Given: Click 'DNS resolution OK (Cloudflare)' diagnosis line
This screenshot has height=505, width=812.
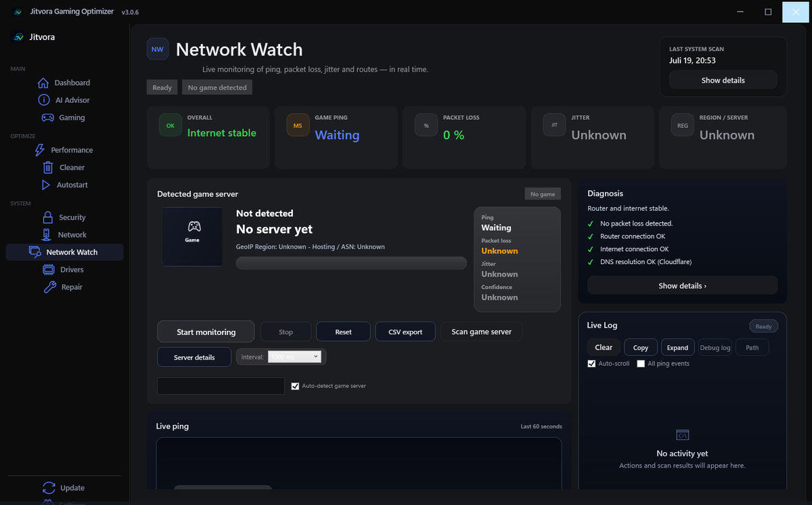Looking at the screenshot, I should coord(646,261).
